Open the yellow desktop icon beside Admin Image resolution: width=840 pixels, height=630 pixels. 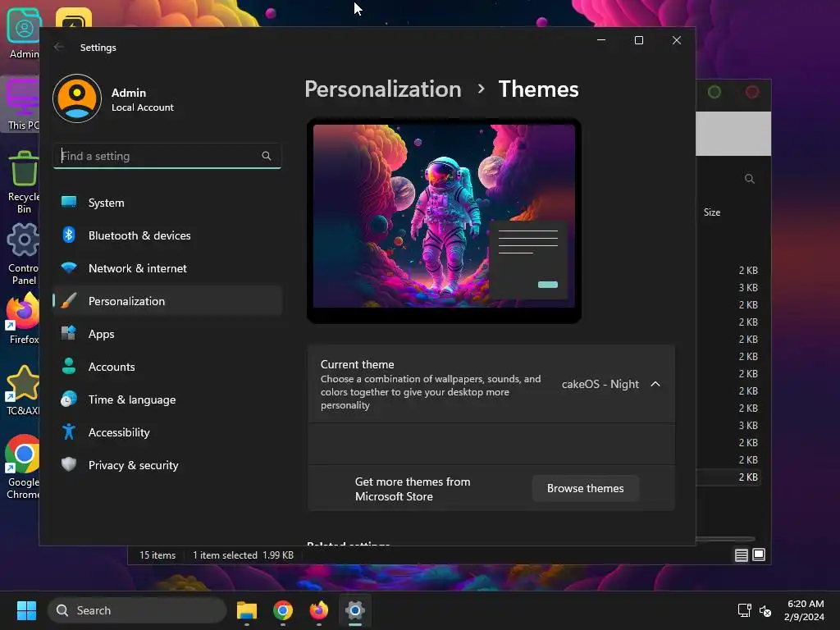tap(74, 17)
